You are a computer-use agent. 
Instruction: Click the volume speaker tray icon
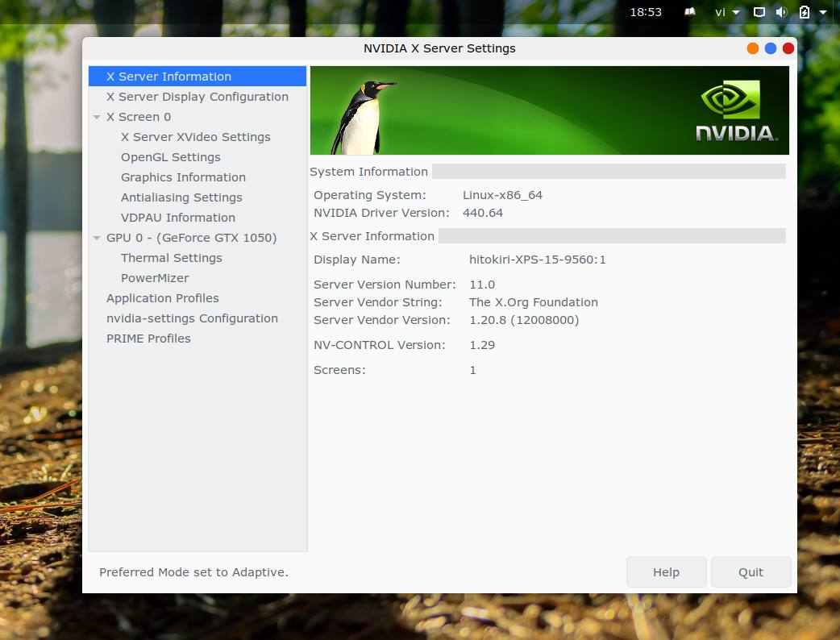click(782, 12)
